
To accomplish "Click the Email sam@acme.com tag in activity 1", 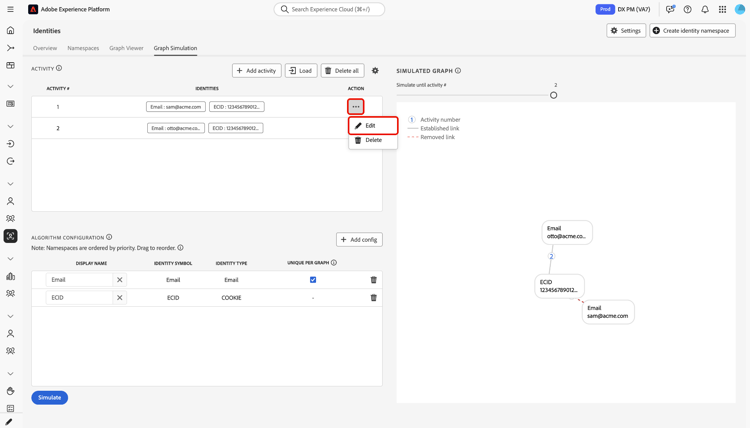I will (x=176, y=107).
